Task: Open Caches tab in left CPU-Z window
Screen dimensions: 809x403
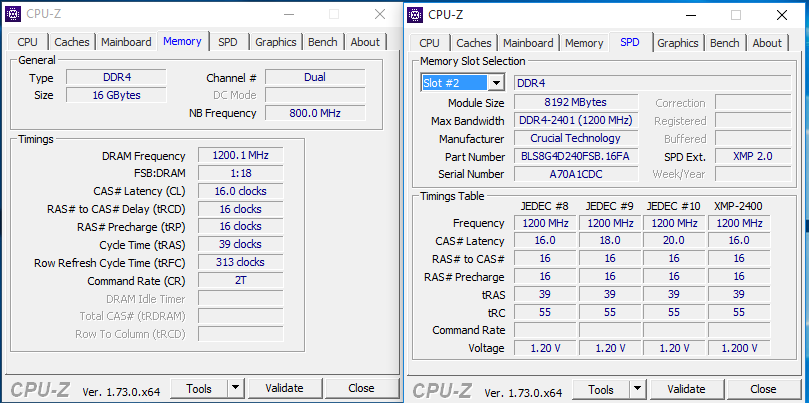Action: click(x=72, y=42)
